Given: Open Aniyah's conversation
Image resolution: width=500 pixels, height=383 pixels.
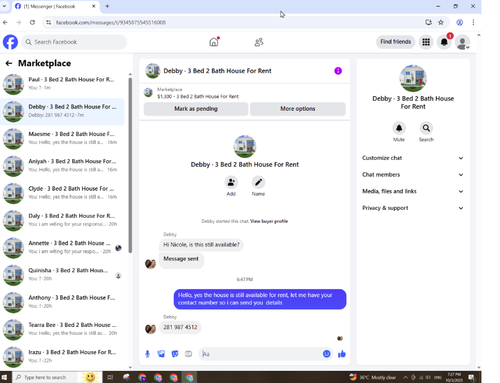Looking at the screenshot, I should pos(63,166).
